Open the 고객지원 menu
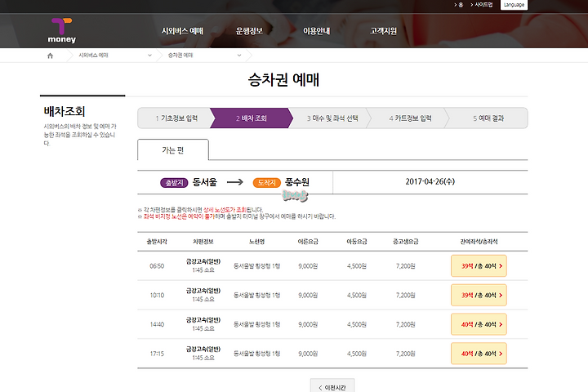 (x=383, y=31)
